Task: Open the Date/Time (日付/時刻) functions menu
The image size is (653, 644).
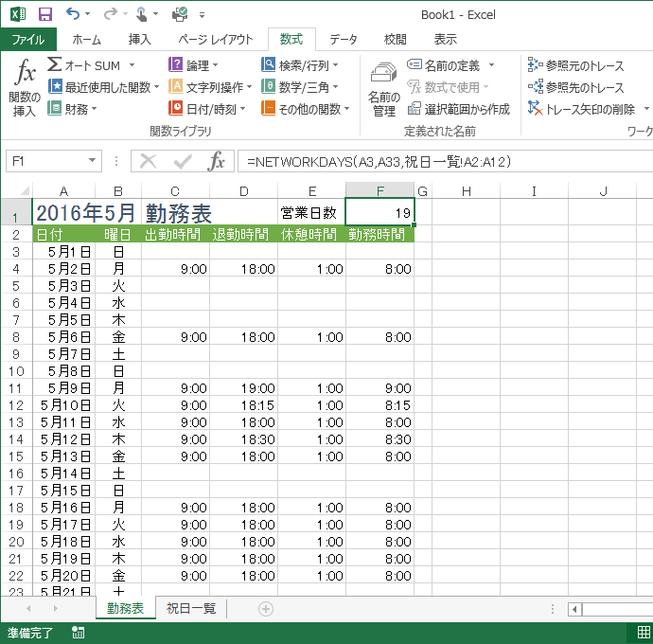Action: pos(207,109)
